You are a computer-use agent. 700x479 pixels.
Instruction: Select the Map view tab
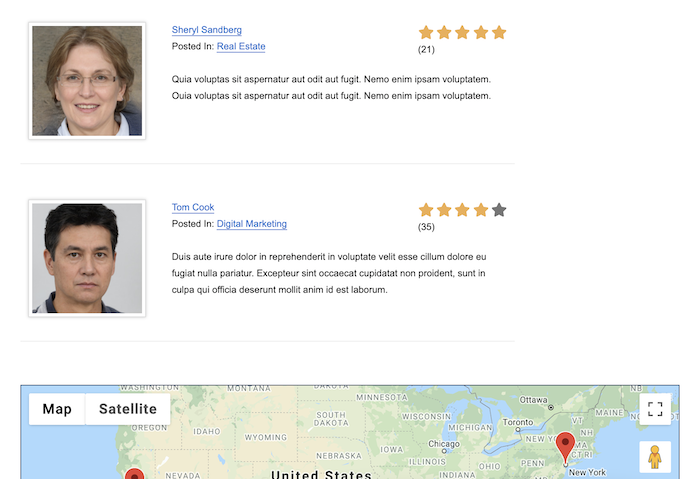click(57, 409)
